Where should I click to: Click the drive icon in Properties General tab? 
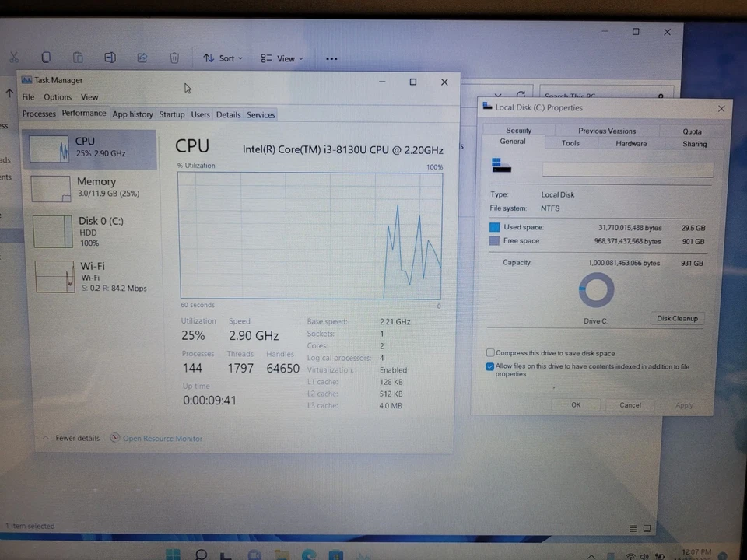500,165
